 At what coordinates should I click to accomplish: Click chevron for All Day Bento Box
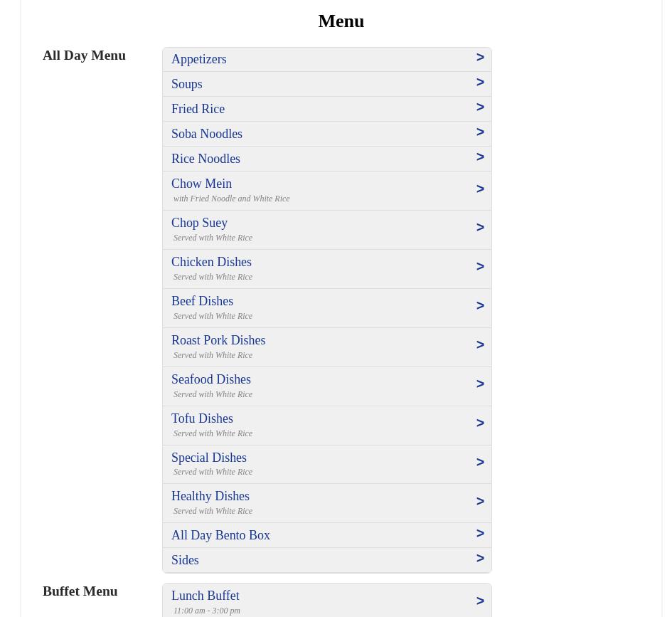(x=480, y=534)
